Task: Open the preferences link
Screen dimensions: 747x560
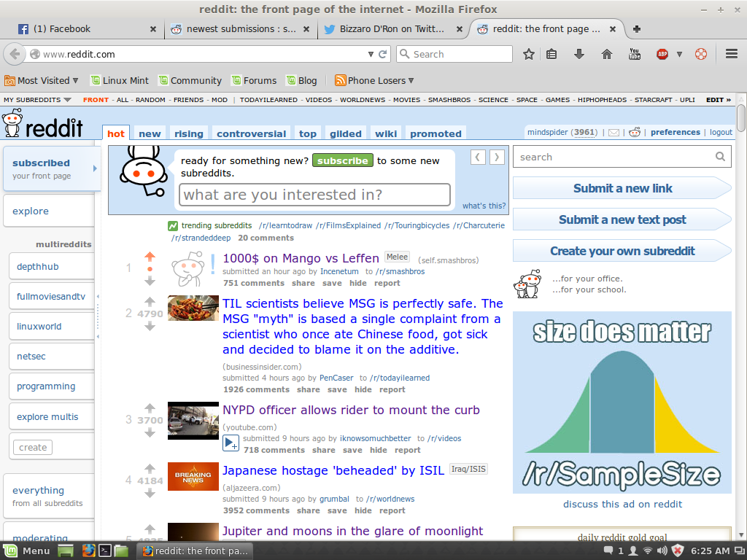Action: tap(675, 133)
